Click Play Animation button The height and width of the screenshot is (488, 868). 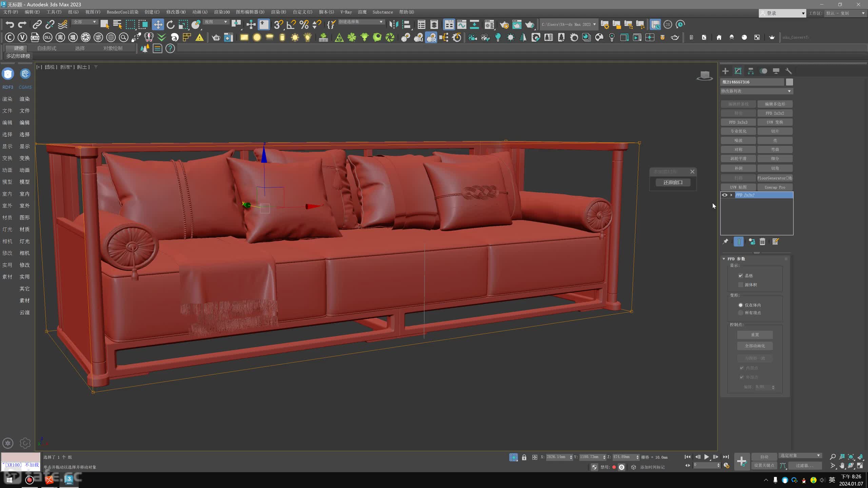click(706, 457)
